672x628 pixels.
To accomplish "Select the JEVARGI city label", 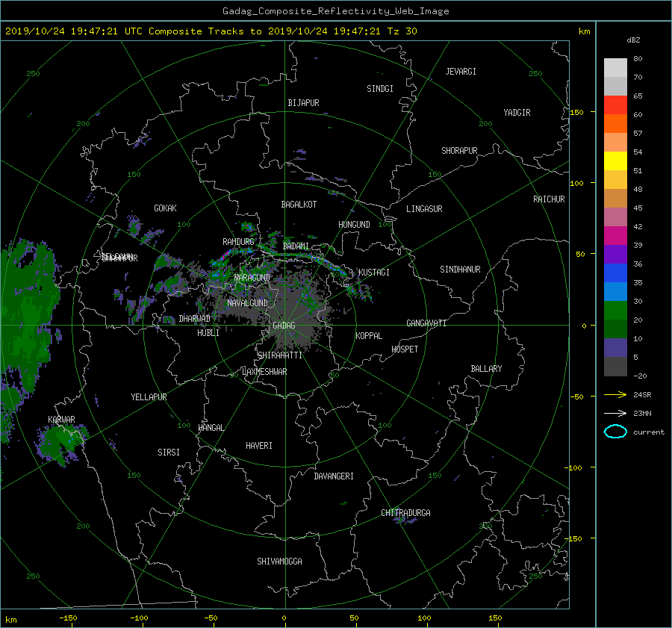I will pyautogui.click(x=461, y=72).
